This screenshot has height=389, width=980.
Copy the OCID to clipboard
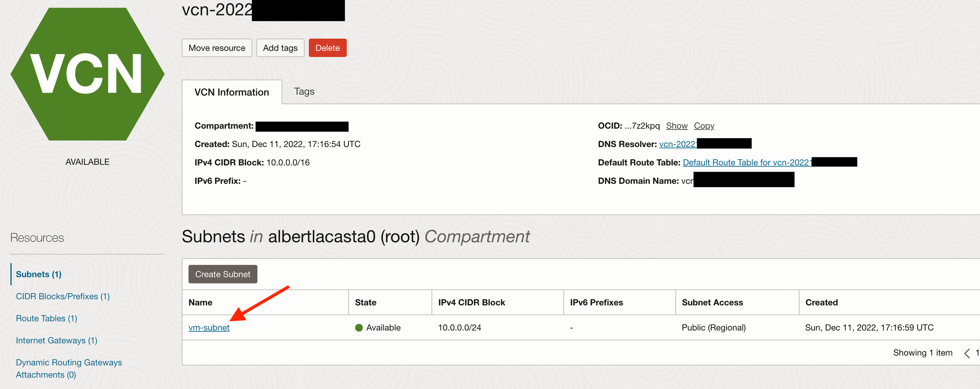704,125
